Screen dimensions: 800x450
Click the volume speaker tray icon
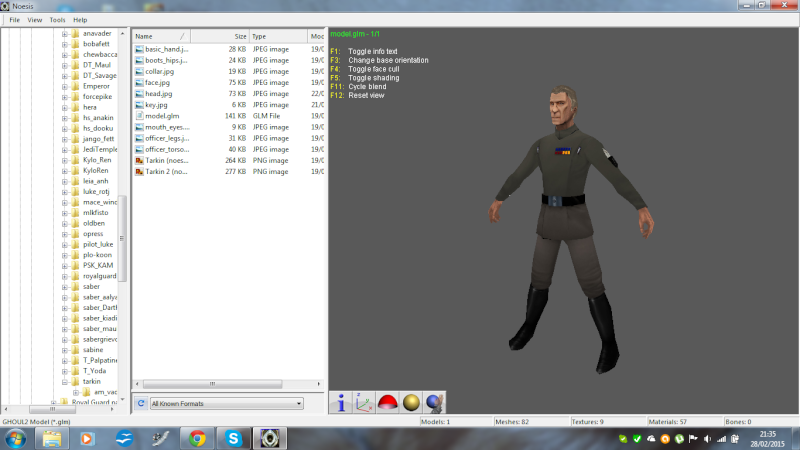pos(707,439)
